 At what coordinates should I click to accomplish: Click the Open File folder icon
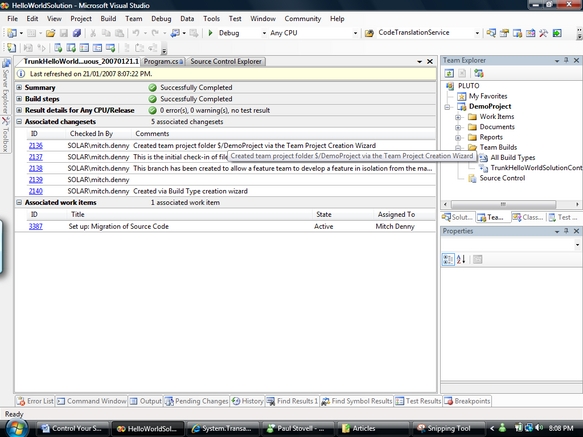(51, 33)
